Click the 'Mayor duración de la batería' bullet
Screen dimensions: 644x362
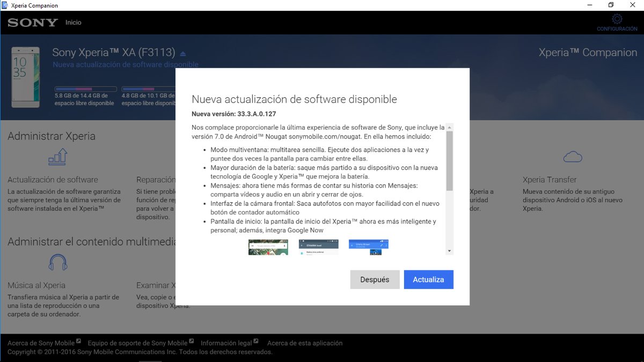(324, 172)
